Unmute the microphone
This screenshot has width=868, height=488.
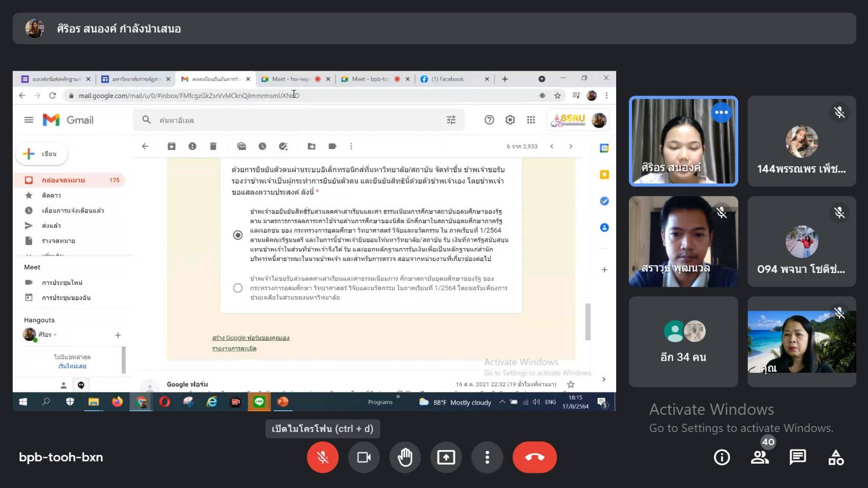click(x=323, y=457)
